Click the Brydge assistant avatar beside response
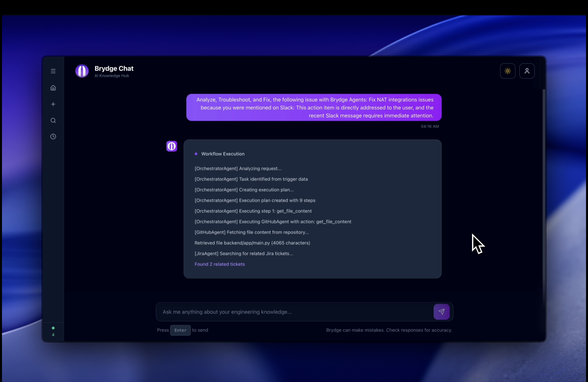Image resolution: width=588 pixels, height=382 pixels. pos(172,146)
